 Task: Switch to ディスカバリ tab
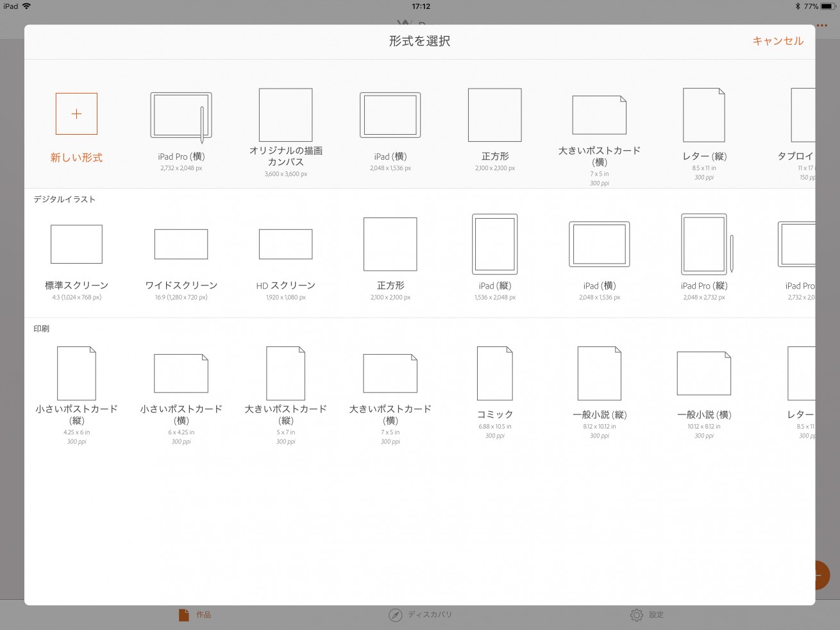[421, 615]
